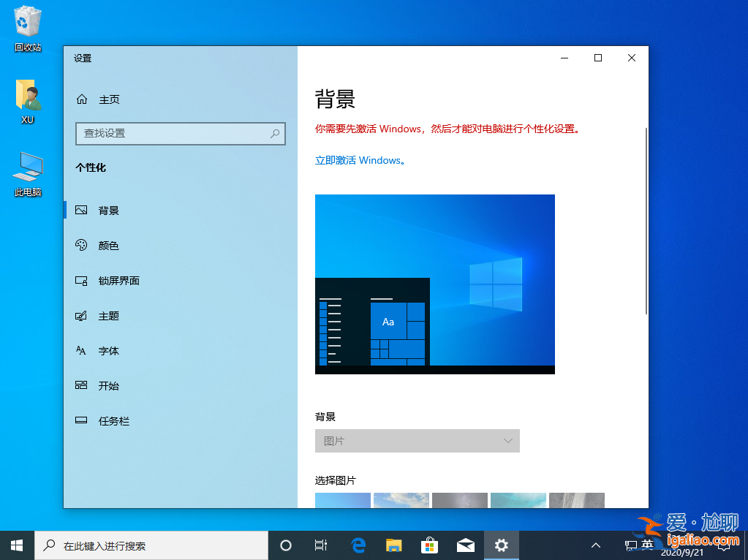Select the 开始 Start settings icon

82,386
